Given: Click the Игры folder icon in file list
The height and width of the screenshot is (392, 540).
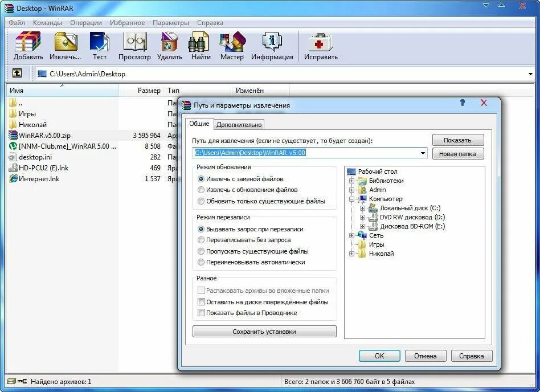Looking at the screenshot, I should (13, 113).
